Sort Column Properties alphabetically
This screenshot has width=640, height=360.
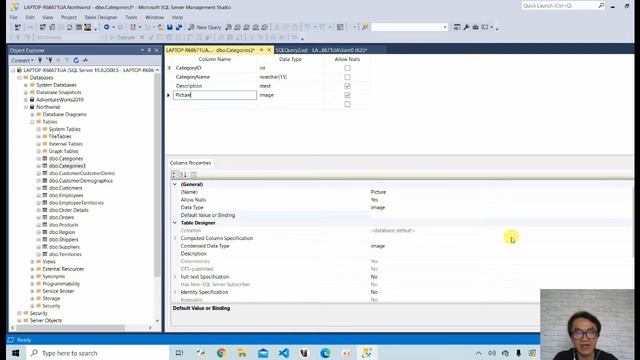tap(183, 175)
